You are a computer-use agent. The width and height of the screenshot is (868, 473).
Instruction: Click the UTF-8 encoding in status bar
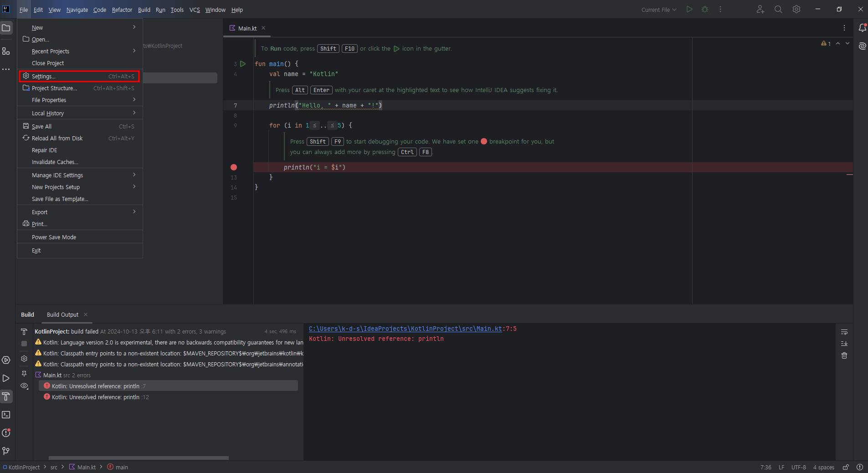799,467
